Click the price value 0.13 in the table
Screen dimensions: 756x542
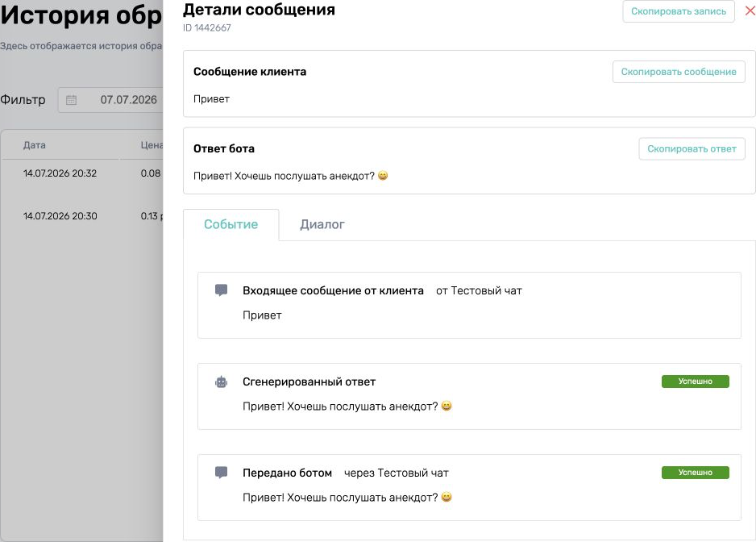[x=149, y=216]
